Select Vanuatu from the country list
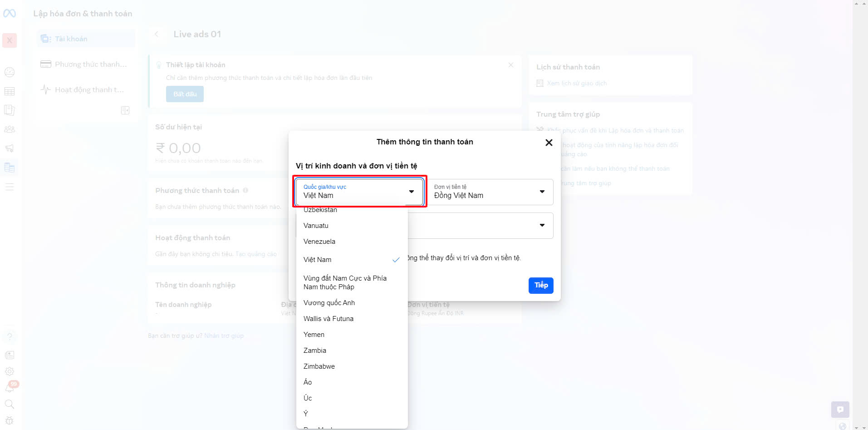 (x=352, y=226)
